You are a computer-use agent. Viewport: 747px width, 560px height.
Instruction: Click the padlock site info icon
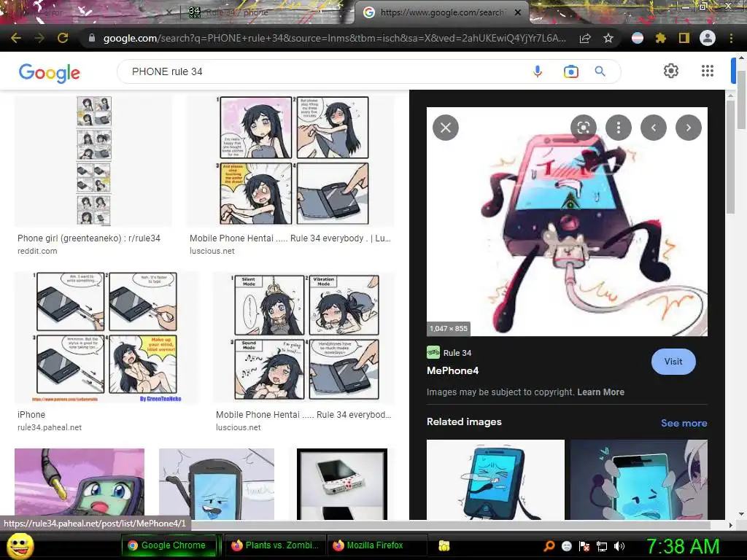point(92,38)
